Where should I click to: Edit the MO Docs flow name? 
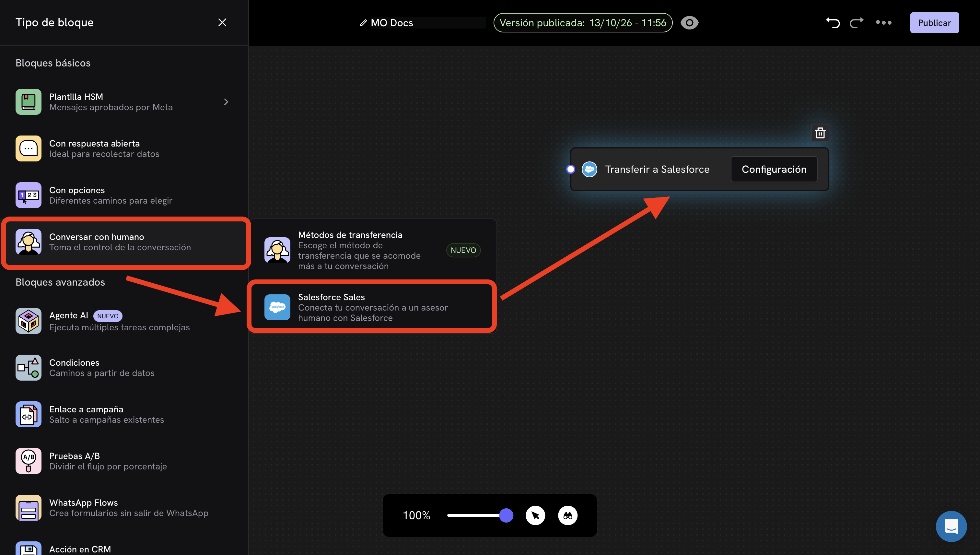click(x=428, y=23)
